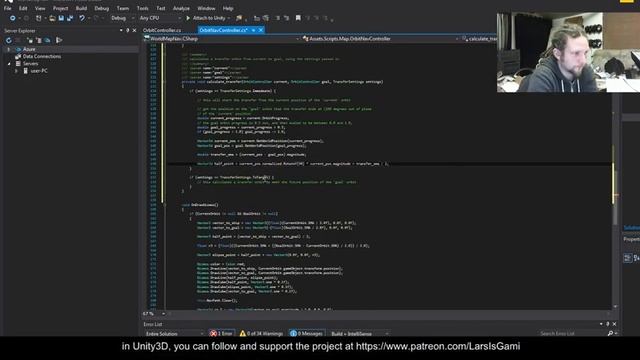Click the Undo toolbar icon
This screenshot has width=640, height=360.
pos(82,18)
